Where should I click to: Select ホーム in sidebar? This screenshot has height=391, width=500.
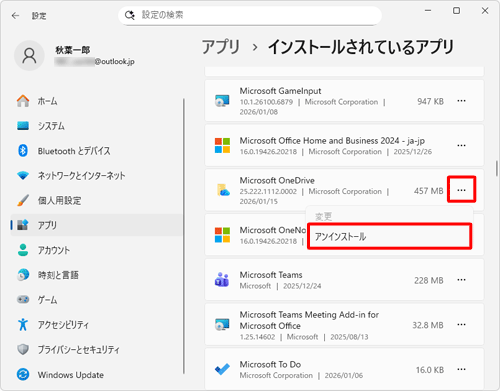tap(97, 101)
